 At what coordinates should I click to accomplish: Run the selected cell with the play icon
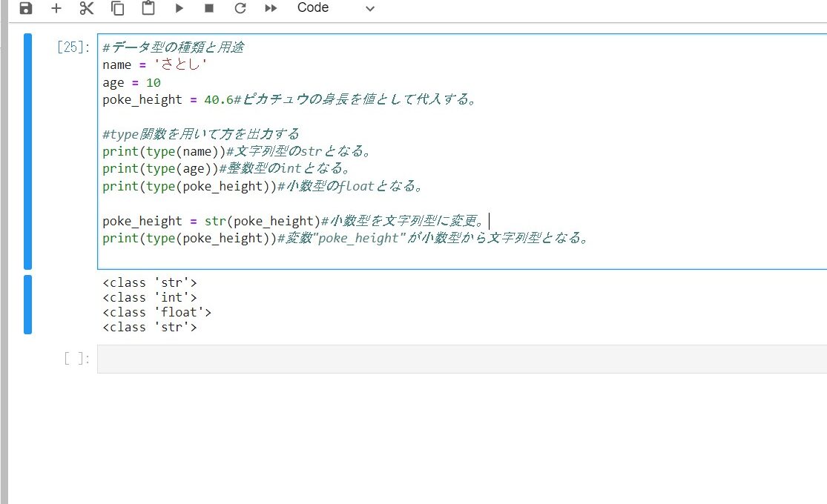click(x=179, y=8)
